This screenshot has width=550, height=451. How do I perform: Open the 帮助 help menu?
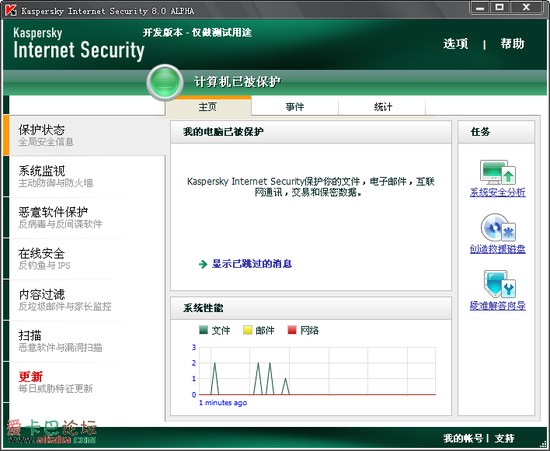(x=512, y=44)
